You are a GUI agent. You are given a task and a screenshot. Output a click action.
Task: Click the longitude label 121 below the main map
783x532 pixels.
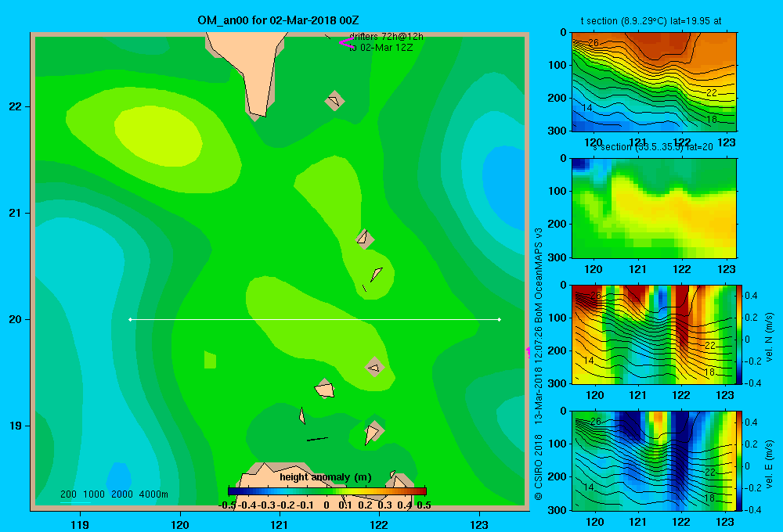tap(280, 525)
